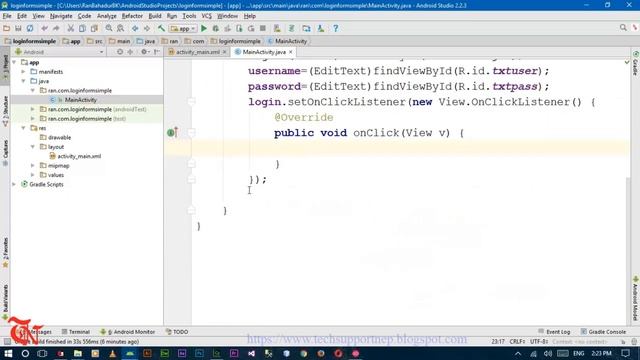Click the navigate Forward arrow icon
640x360 pixels.
pyautogui.click(x=147, y=28)
